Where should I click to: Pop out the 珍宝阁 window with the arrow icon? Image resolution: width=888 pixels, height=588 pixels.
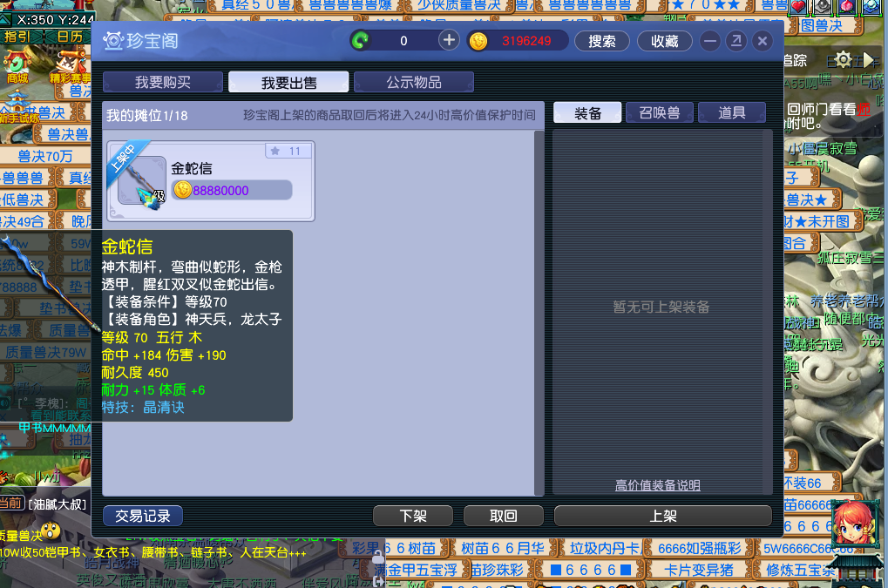736,41
